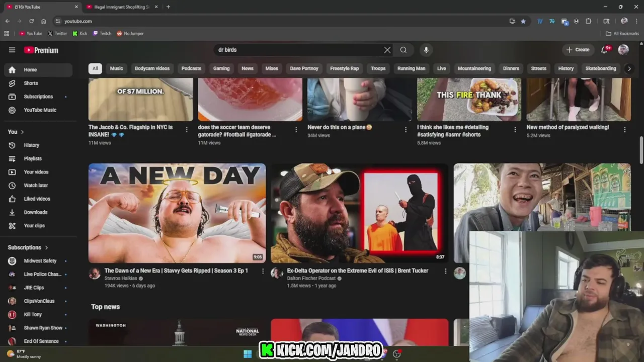Start voice search with the microphone
This screenshot has height=362, width=644.
point(426,50)
